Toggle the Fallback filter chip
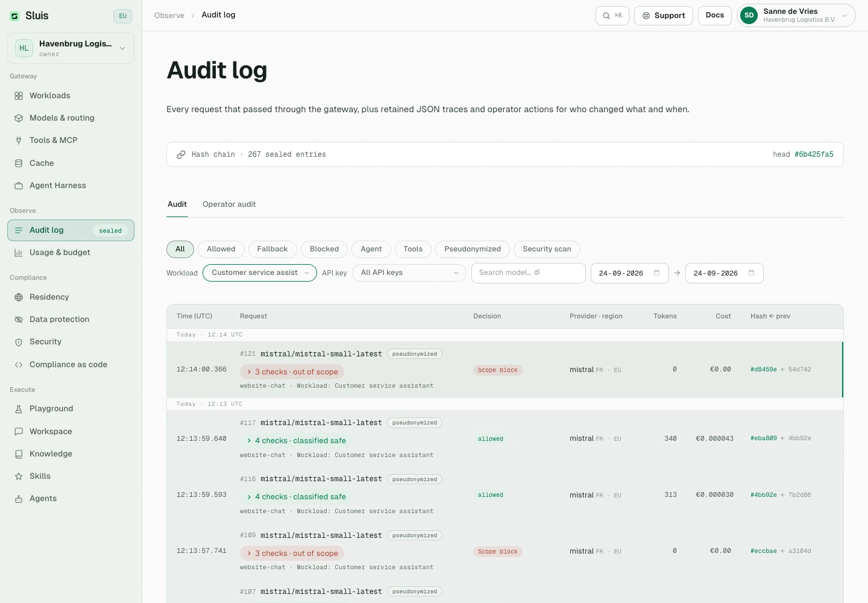The width and height of the screenshot is (868, 603). 272,249
